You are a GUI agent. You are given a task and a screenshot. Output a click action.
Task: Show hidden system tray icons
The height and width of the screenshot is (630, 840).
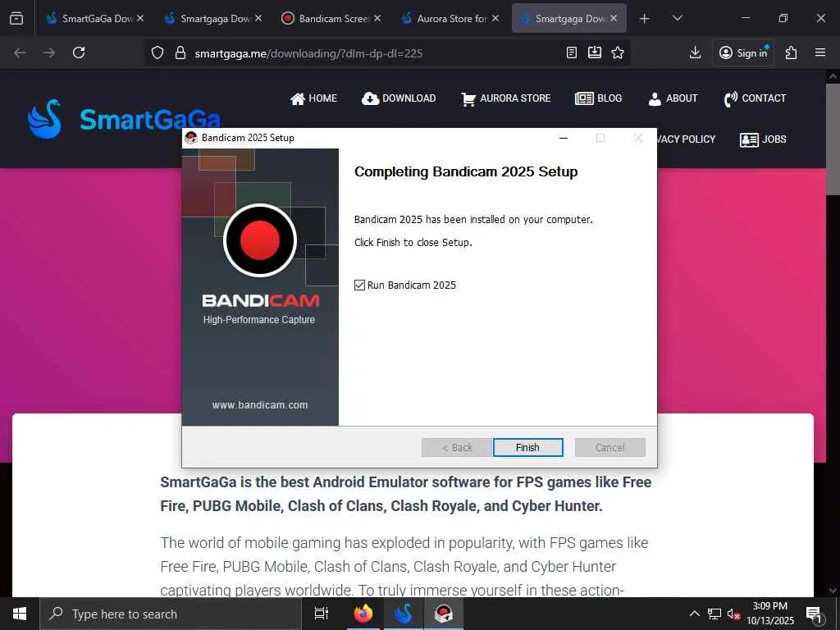coord(694,614)
